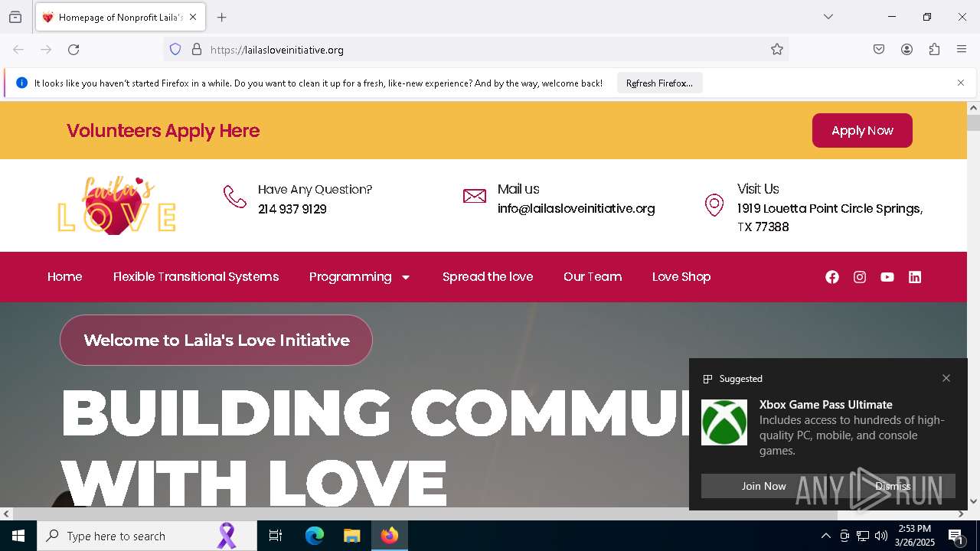Click the Laila's Love logo

point(116,205)
